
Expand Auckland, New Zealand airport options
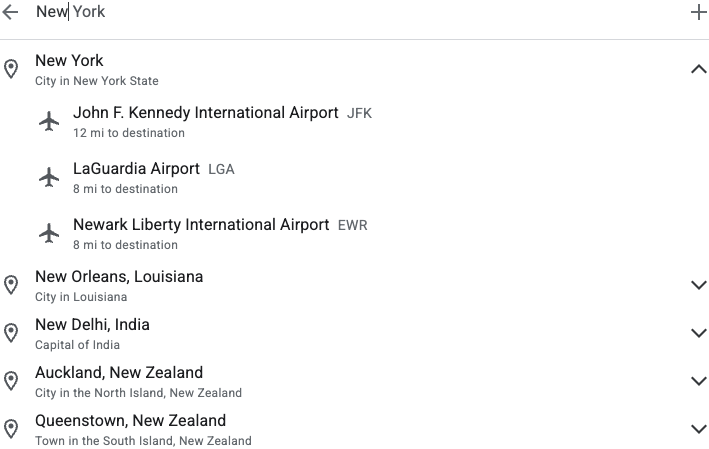(699, 381)
